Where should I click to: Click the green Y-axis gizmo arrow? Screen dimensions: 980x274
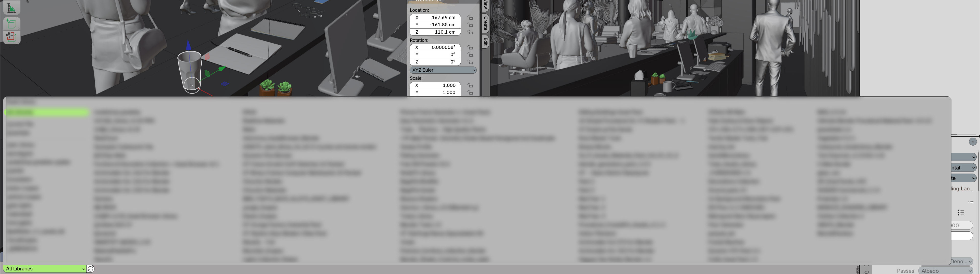click(222, 69)
